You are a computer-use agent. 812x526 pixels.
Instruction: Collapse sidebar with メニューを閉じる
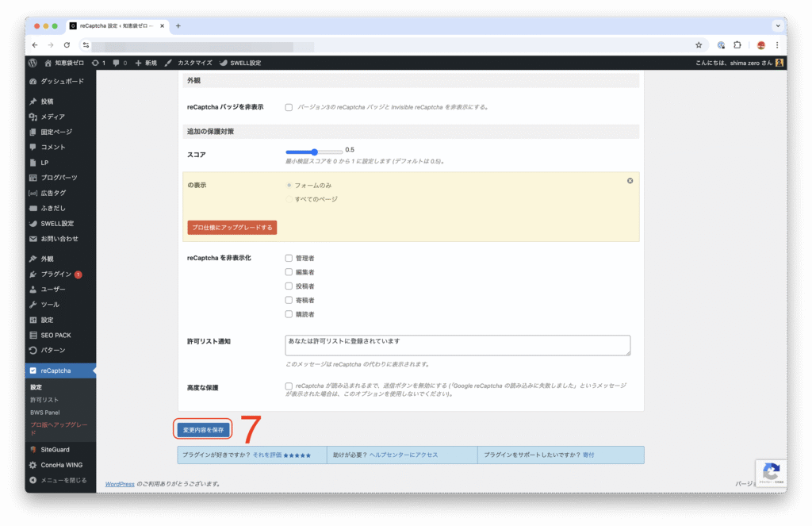coord(60,481)
